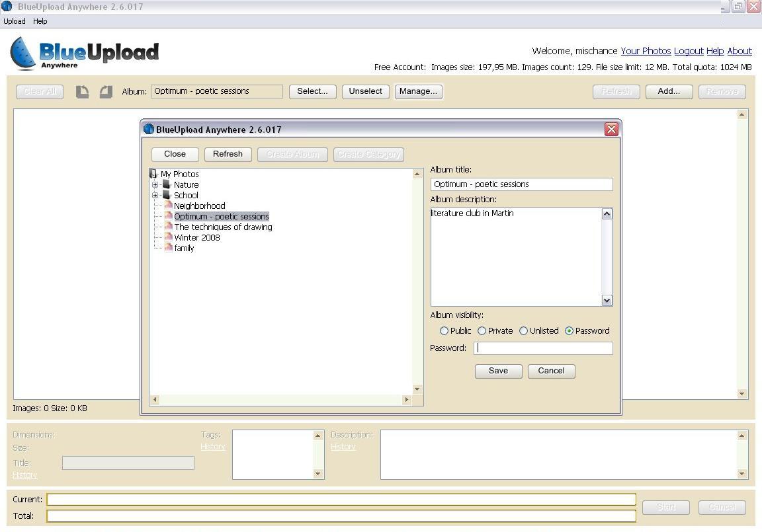Viewport: 762px width, 532px height.
Task: Click the Unselect button
Action: (365, 92)
